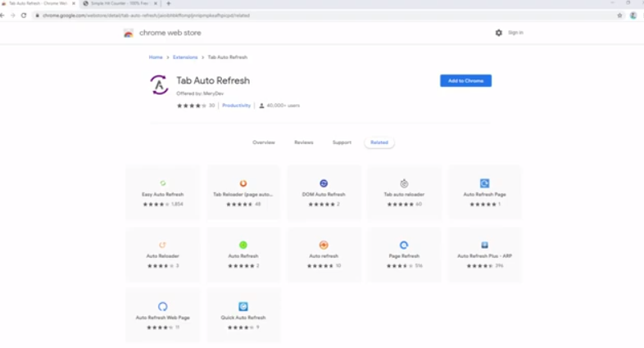Open Auto Refresh Plus - ARP title
This screenshot has height=348, width=644.
[485, 256]
